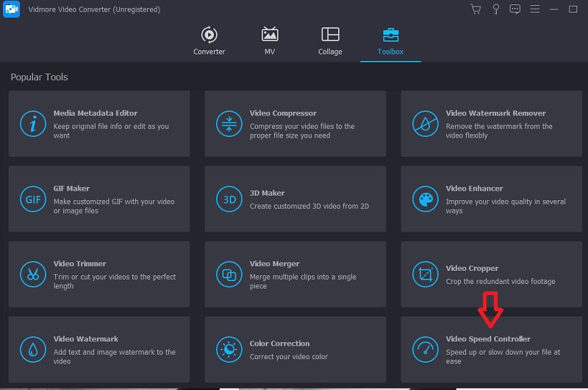Click the 3D Maker icon
Image resolution: width=588 pixels, height=390 pixels.
pos(229,199)
